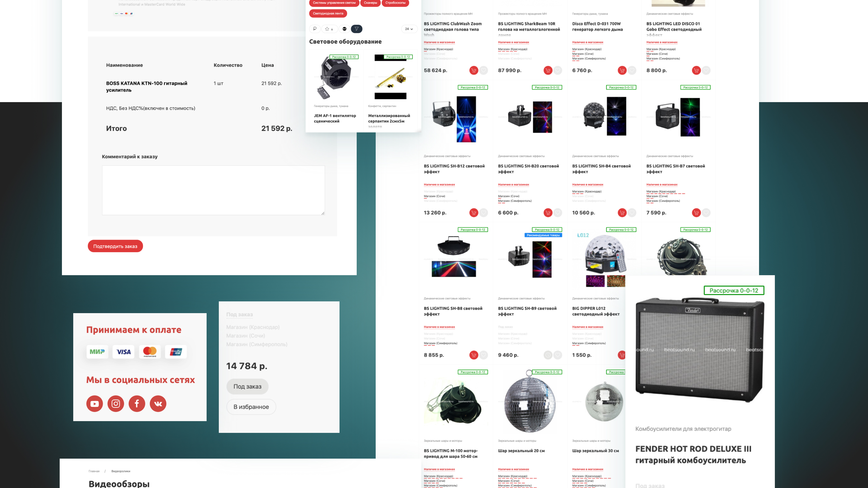
Task: Select the Системы управления светом category chip
Action: click(334, 3)
